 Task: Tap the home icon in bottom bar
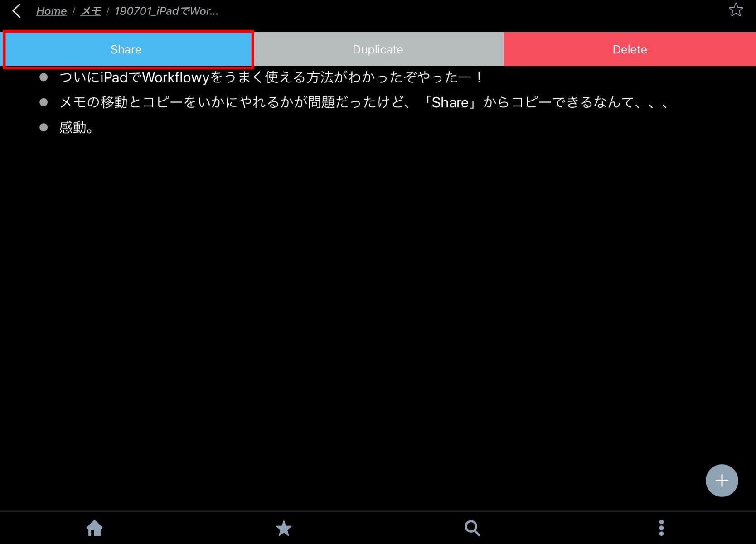point(94,528)
